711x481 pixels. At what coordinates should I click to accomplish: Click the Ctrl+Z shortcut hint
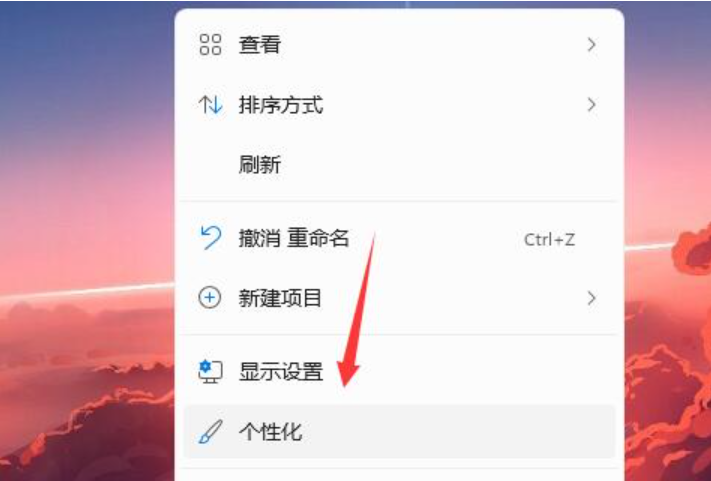pos(550,239)
